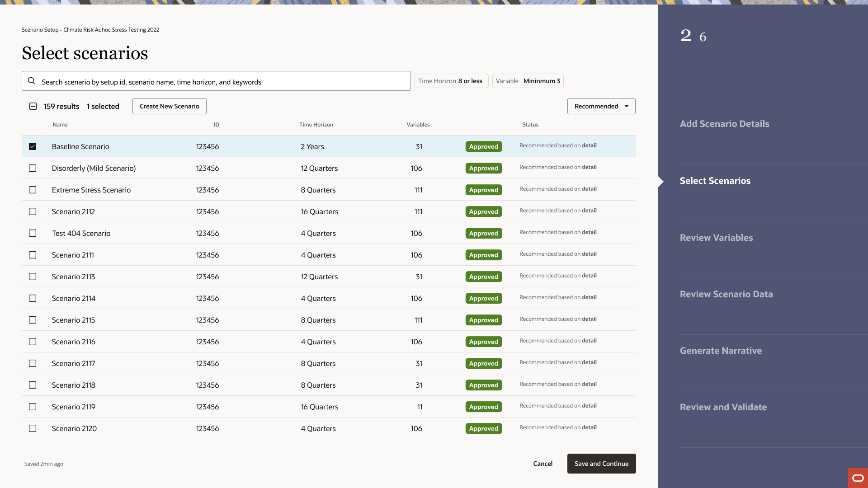Uncheck the Baseline Scenario checkbox
The width and height of the screenshot is (868, 488).
(x=33, y=146)
